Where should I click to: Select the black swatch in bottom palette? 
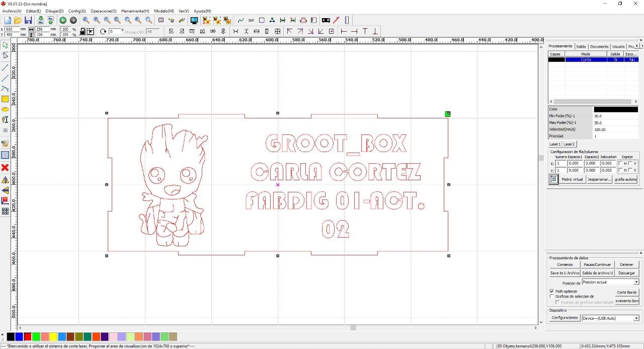click(11, 336)
